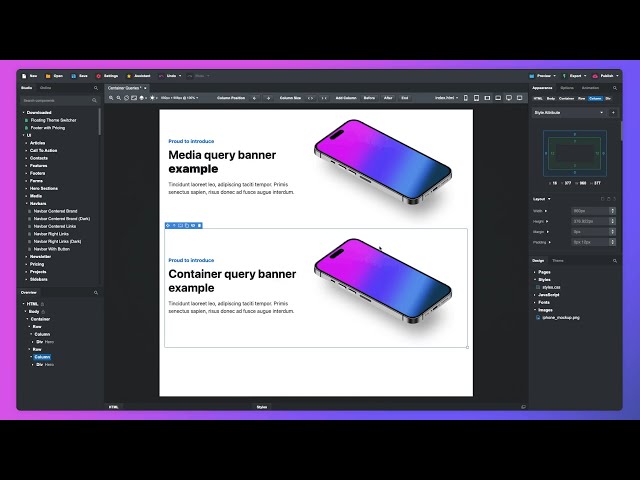Click the widen column size icon
The image size is (640, 480).
pyautogui.click(x=311, y=98)
